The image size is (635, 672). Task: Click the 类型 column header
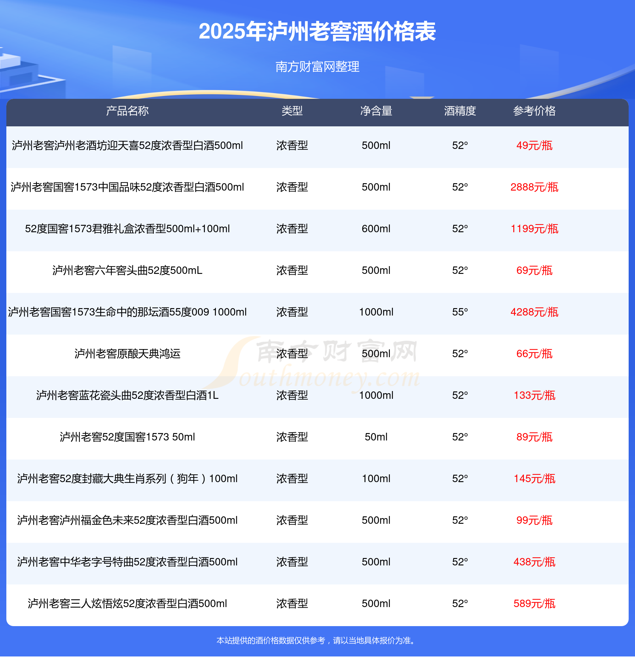tap(292, 111)
